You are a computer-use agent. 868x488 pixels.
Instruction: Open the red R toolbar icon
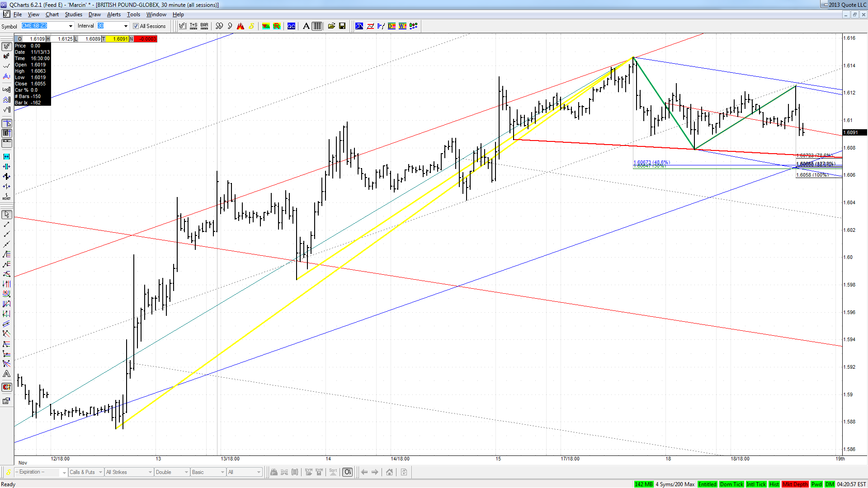pyautogui.click(x=277, y=26)
